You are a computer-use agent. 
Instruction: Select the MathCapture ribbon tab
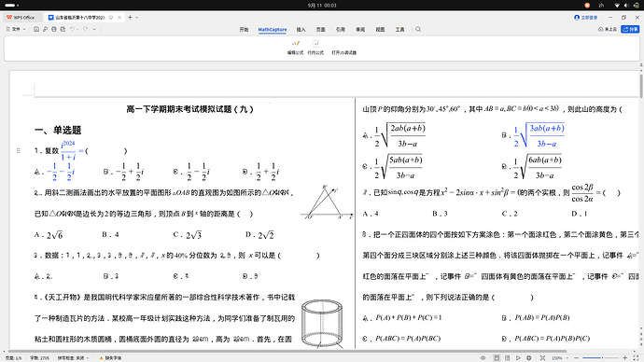pos(273,30)
